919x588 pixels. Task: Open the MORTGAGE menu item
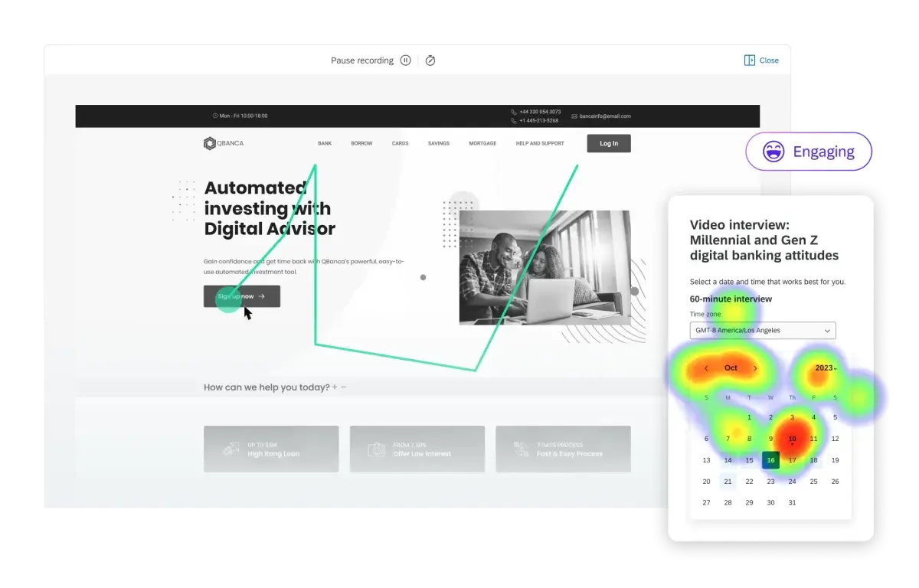pyautogui.click(x=482, y=143)
